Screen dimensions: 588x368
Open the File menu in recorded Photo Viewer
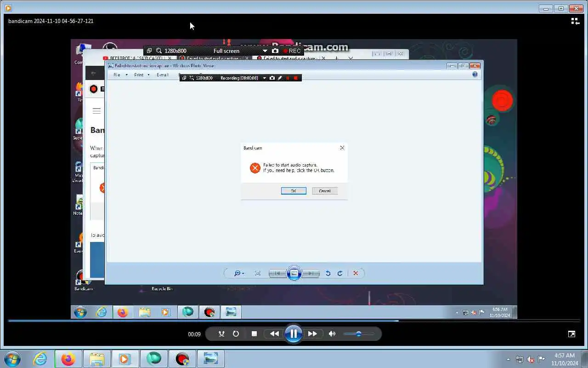(117, 75)
